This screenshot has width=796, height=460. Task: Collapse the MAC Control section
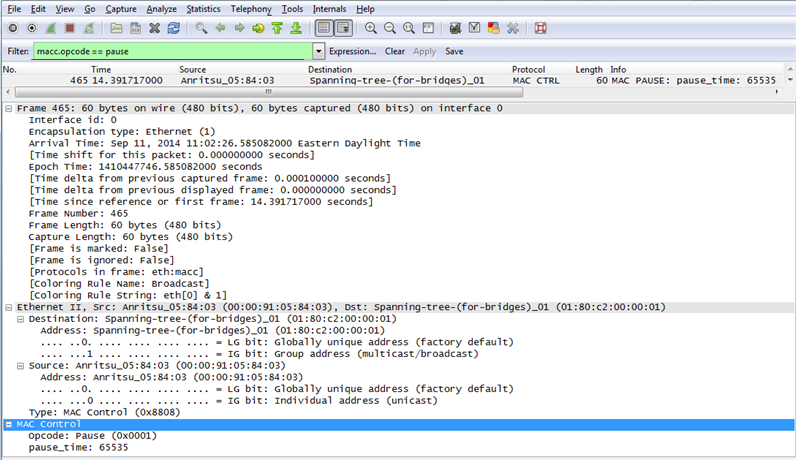tap(10, 425)
